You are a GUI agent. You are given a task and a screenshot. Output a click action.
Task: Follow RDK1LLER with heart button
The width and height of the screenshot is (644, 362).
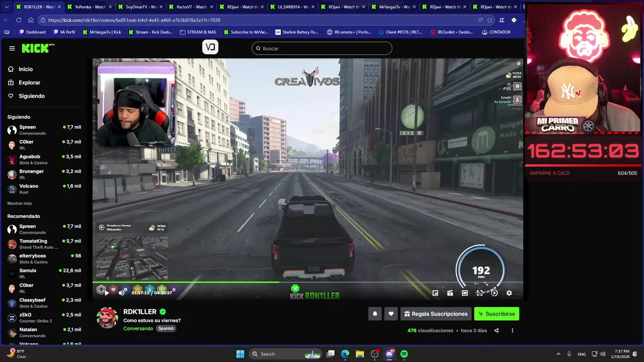391,314
